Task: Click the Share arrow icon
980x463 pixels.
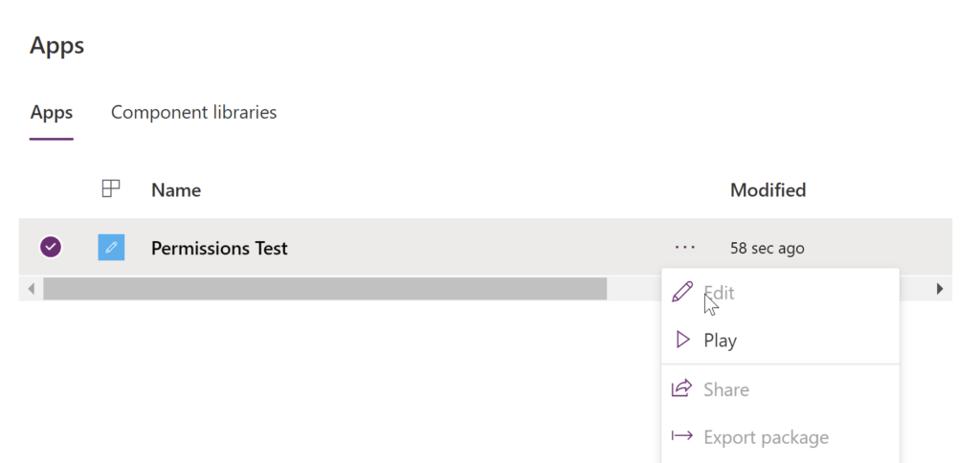Action: point(681,388)
